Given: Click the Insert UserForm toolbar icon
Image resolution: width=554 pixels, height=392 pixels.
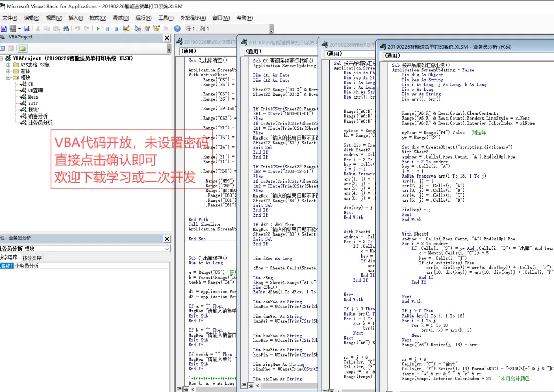Looking at the screenshot, I should tap(13, 29).
